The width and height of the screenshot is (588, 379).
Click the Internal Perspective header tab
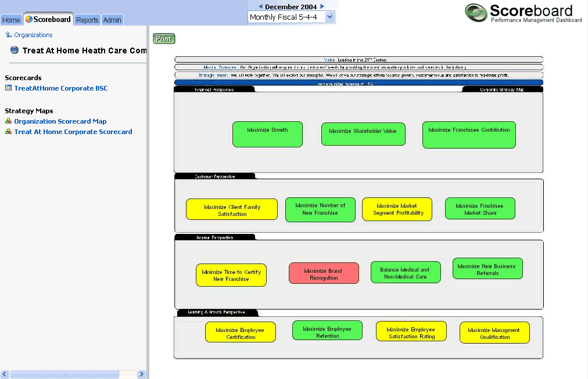pyautogui.click(x=215, y=237)
